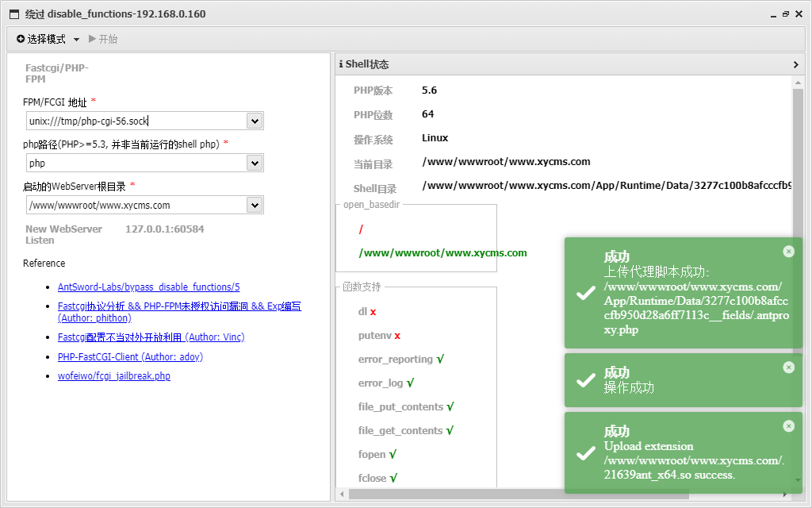Dismiss the 操作成功 notification
The height and width of the screenshot is (508, 812).
tap(789, 368)
